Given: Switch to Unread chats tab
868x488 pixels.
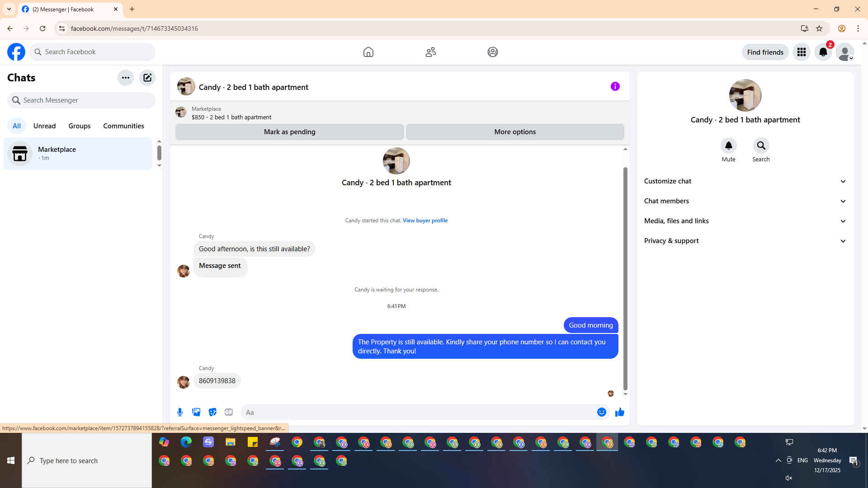Looking at the screenshot, I should pyautogui.click(x=44, y=126).
